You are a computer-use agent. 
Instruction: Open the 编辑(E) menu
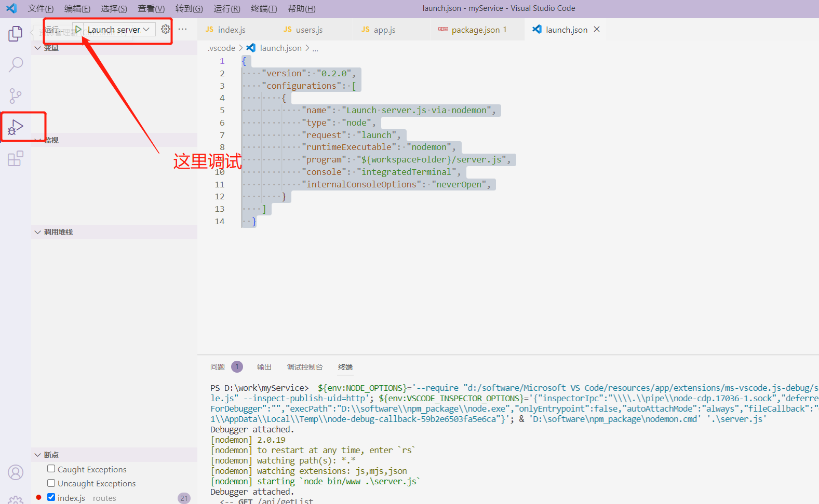77,9
